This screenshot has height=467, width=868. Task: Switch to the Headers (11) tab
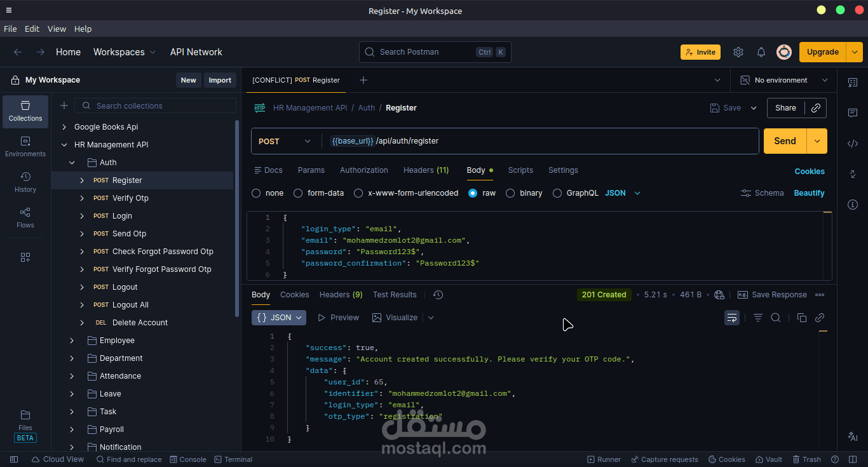[x=426, y=170]
